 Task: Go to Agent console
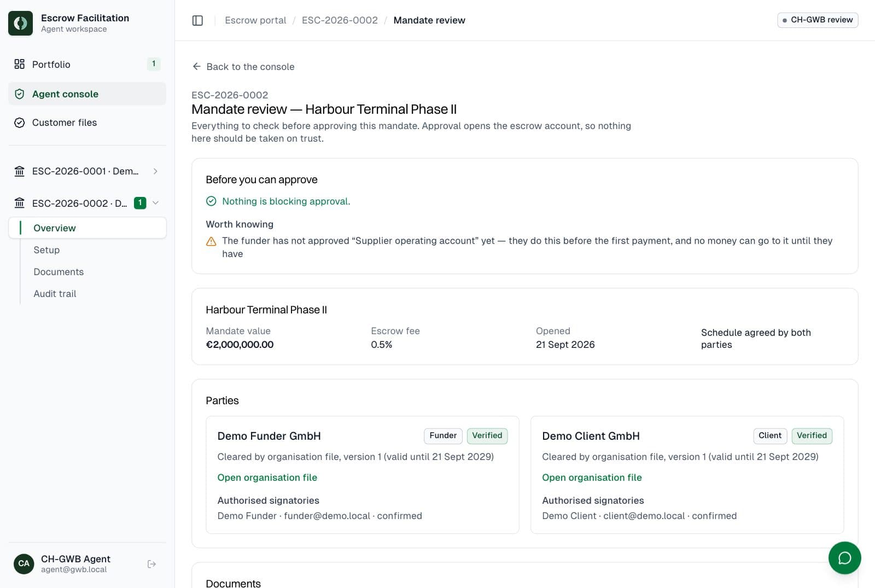click(87, 94)
